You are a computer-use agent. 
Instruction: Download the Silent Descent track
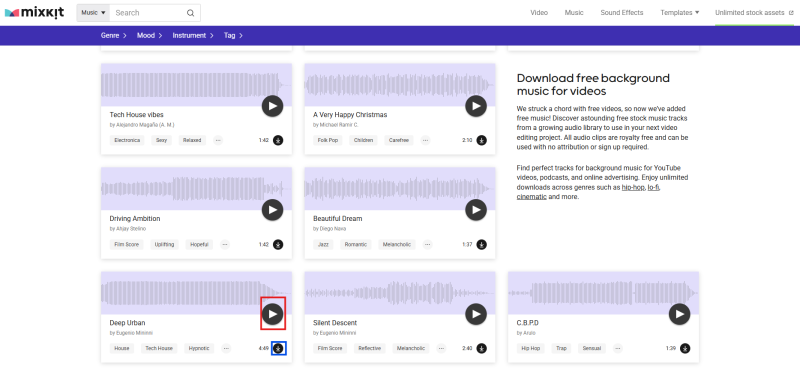click(482, 348)
